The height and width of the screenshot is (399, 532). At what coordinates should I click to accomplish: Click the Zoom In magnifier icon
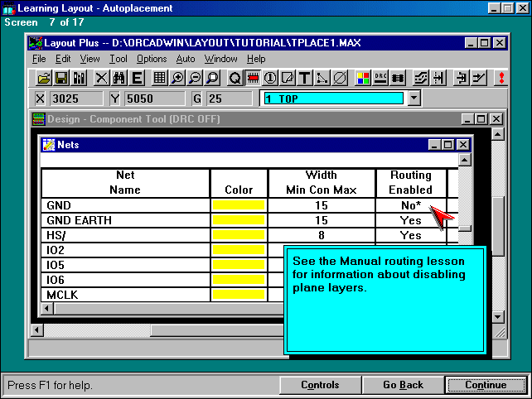coord(177,78)
